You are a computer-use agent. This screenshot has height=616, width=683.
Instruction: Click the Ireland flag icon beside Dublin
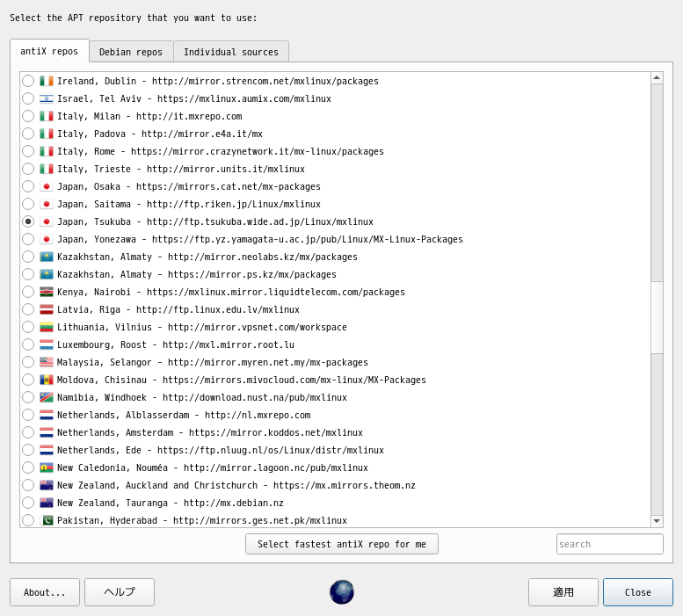[47, 81]
